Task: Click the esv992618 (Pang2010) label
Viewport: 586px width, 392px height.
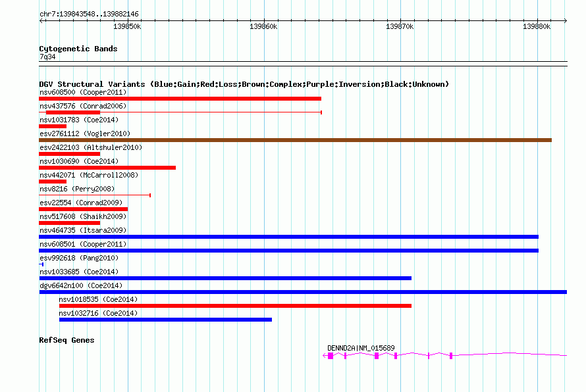Action: (79, 258)
